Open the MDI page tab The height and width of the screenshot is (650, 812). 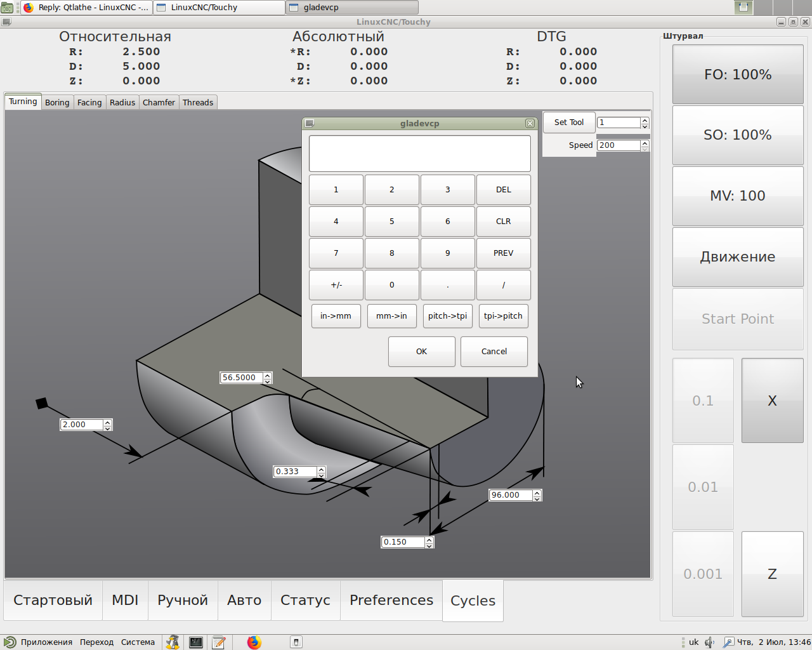[125, 600]
